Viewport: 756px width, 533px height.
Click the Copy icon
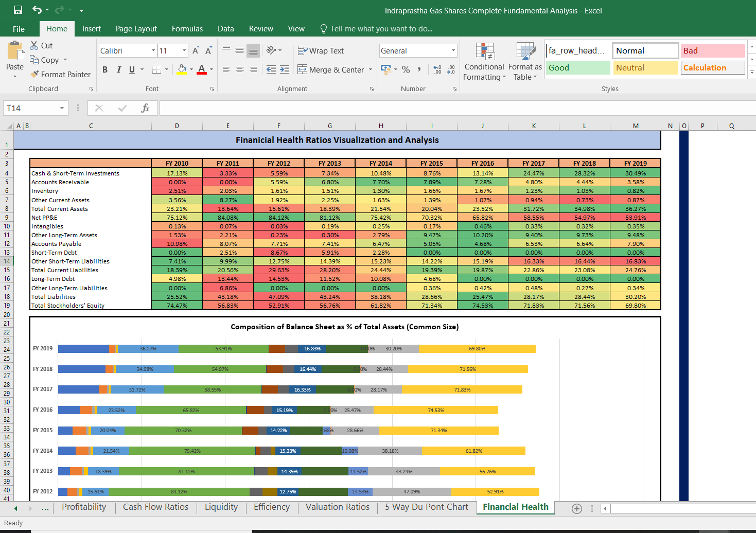(x=34, y=60)
